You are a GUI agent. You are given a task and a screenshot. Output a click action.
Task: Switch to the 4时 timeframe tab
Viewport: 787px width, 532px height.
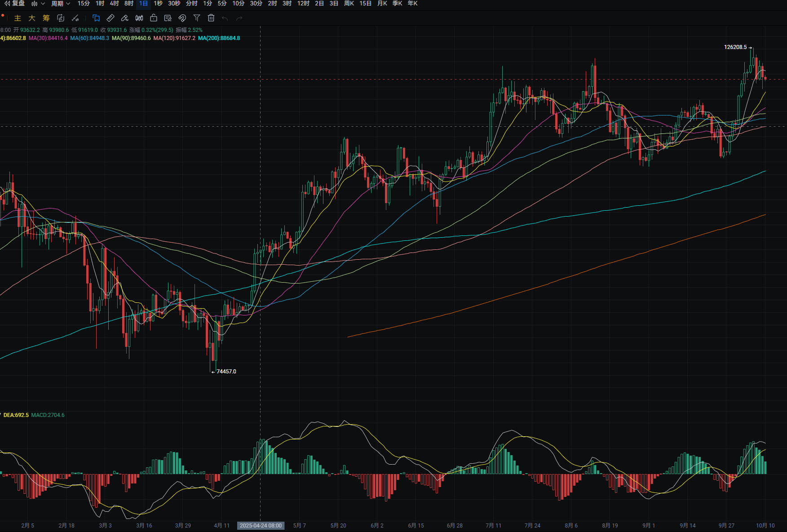coord(114,4)
